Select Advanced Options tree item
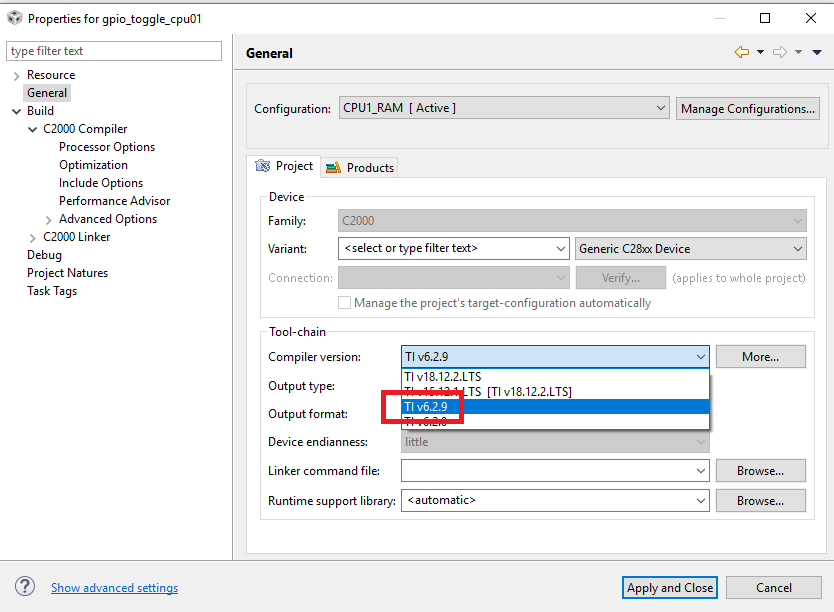This screenshot has width=834, height=612. click(108, 219)
